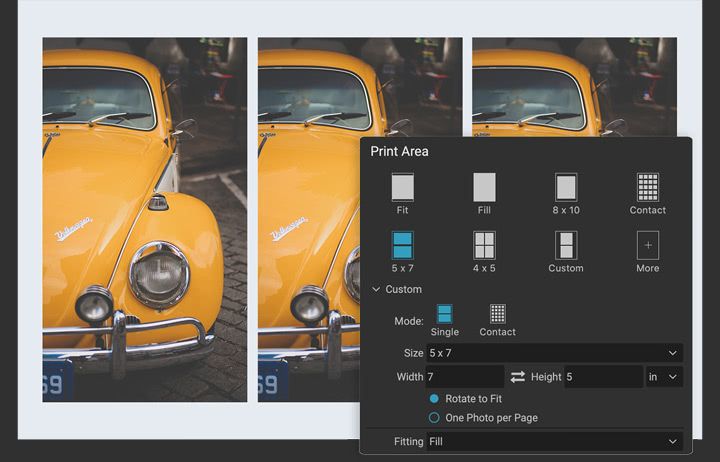Viewport: 720px width, 462px height.
Task: Click the Width input field
Action: pyautogui.click(x=465, y=377)
